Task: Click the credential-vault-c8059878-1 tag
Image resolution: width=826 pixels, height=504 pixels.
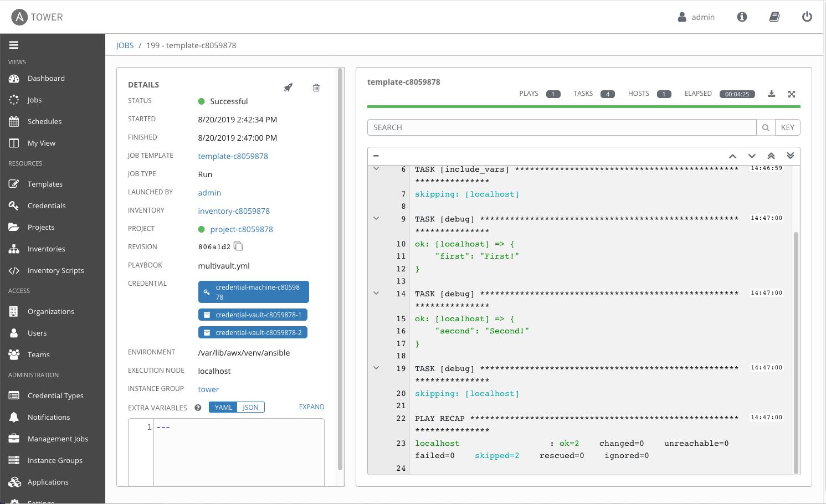Action: 253,315
